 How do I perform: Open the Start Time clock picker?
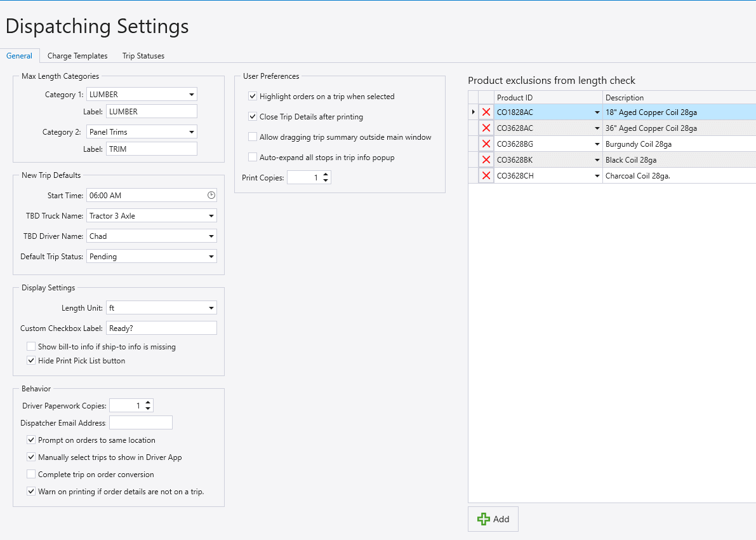click(211, 196)
